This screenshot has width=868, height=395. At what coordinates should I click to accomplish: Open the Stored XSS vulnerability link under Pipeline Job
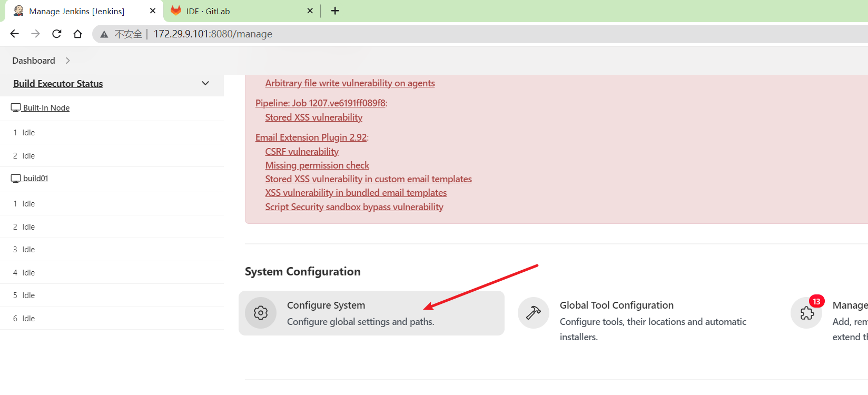tap(313, 117)
